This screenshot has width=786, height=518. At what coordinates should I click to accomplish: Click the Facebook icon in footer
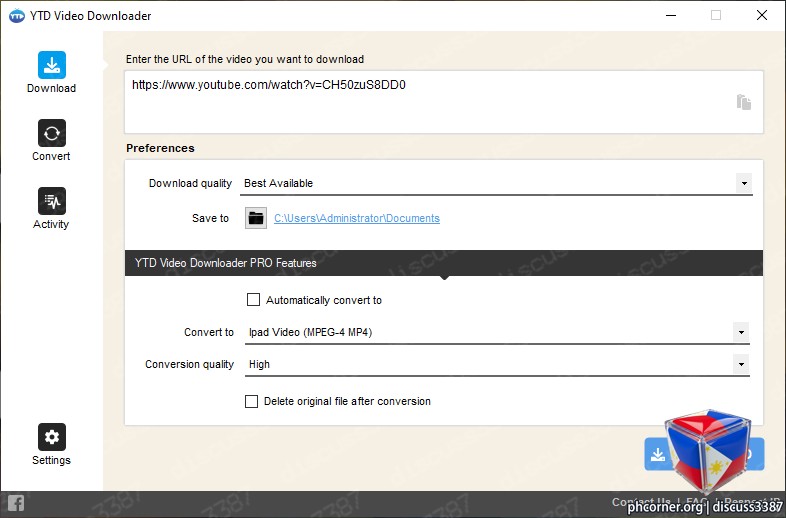click(x=16, y=503)
